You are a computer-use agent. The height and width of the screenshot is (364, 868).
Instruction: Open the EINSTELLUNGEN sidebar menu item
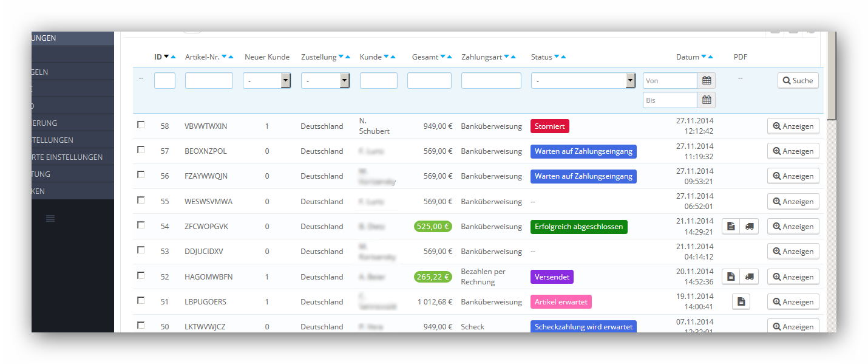click(73, 140)
